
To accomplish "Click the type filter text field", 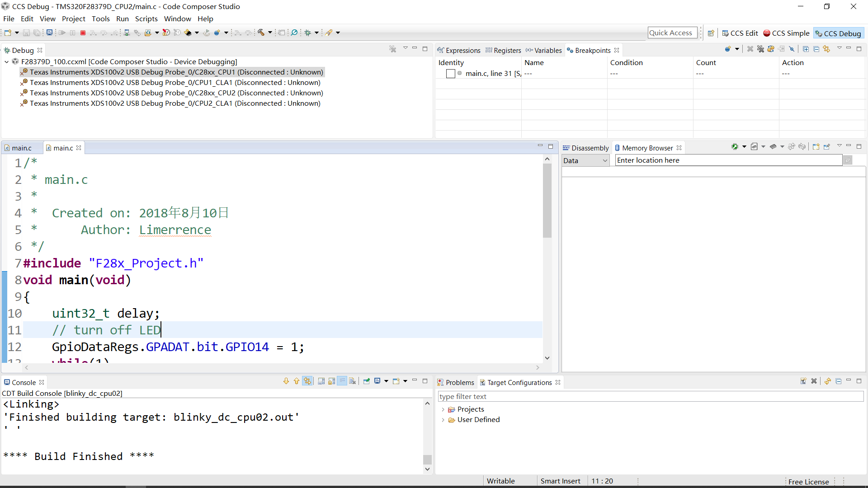I will tap(651, 396).
